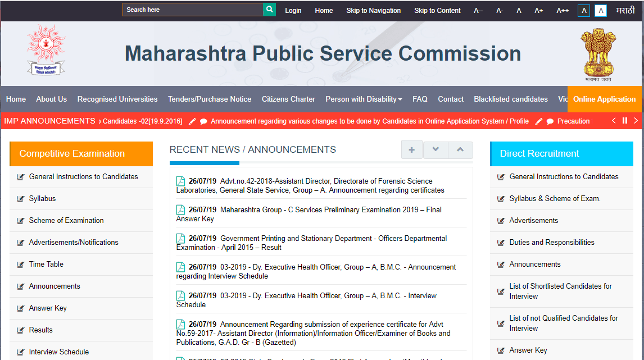Screen dimensions: 644x360
Task: Click the green search magnifier button
Action: click(x=270, y=10)
